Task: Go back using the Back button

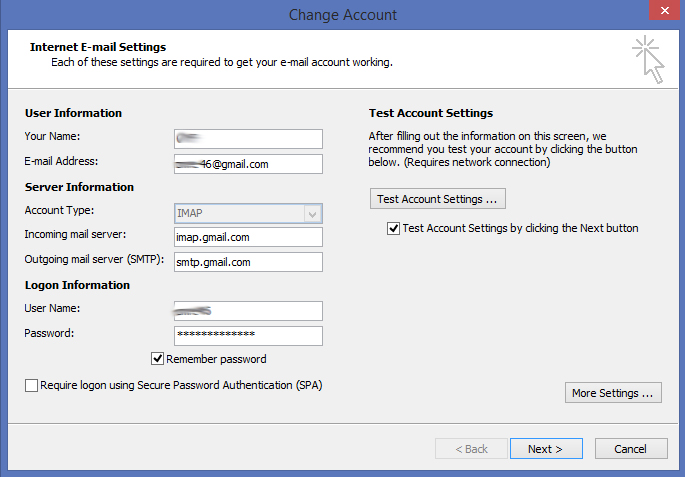Action: [469, 449]
